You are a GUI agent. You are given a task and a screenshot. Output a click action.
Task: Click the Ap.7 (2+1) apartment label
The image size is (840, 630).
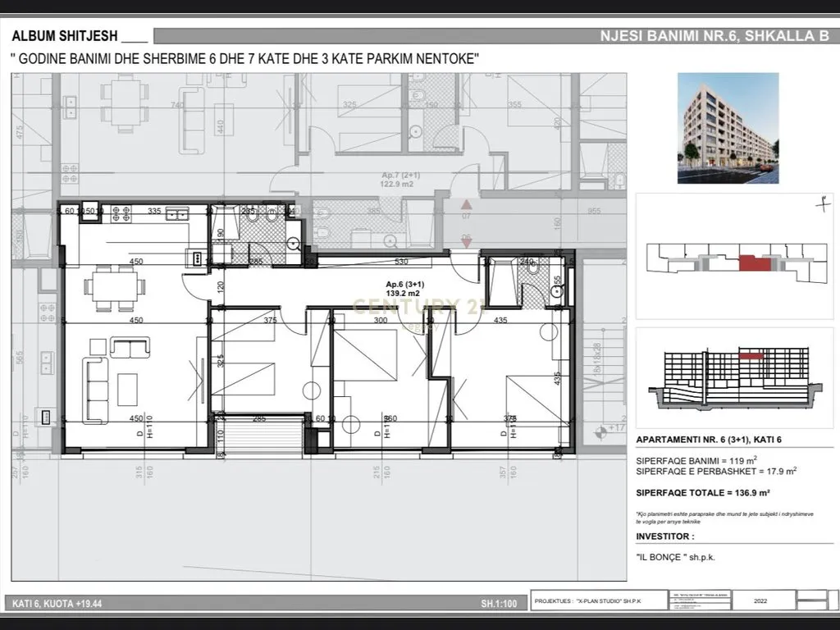(x=400, y=180)
